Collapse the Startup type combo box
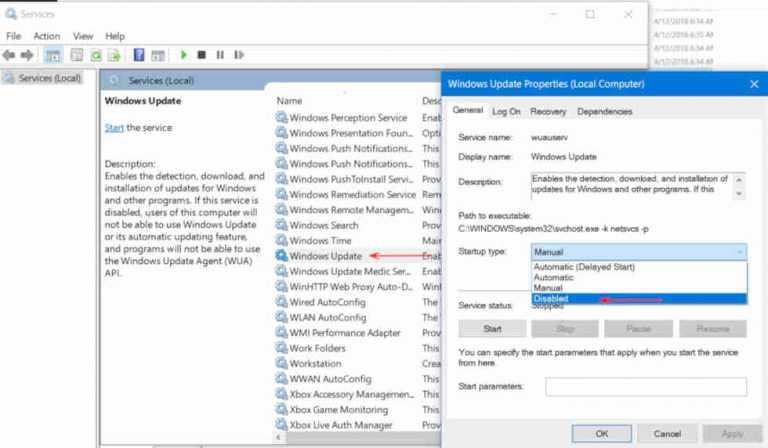 click(x=740, y=252)
